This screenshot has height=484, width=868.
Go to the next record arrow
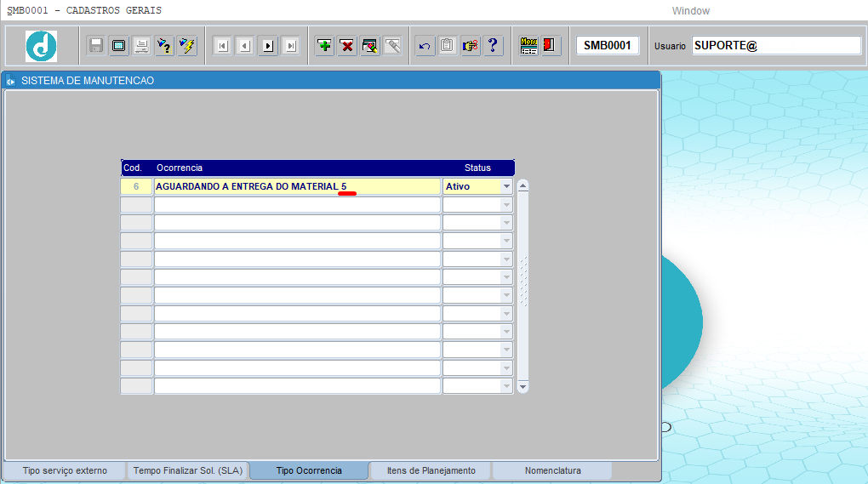[x=268, y=45]
